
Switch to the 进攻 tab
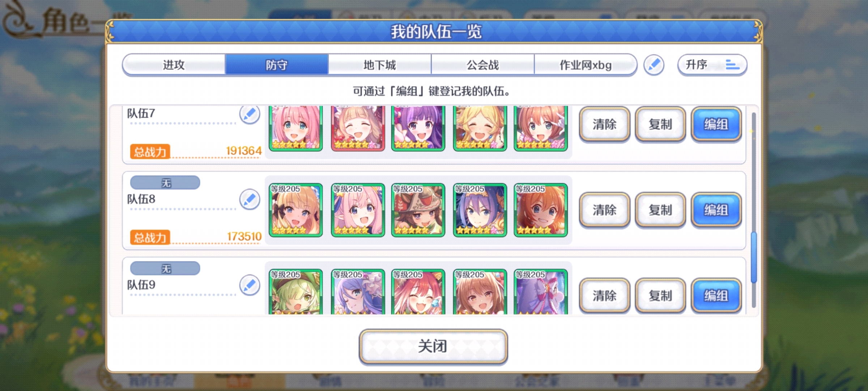tap(174, 65)
